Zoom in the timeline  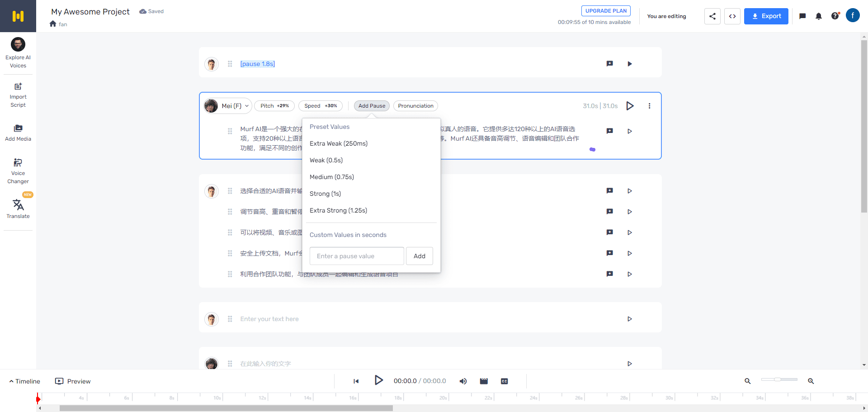tap(811, 381)
